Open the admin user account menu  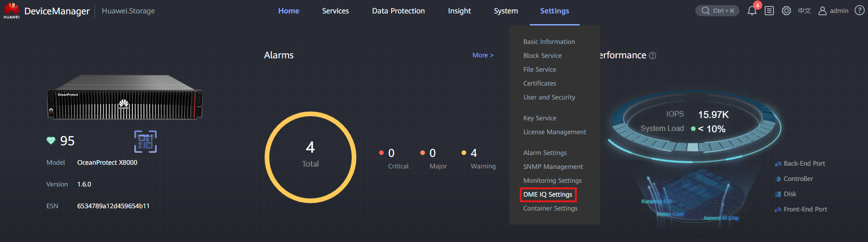click(833, 11)
